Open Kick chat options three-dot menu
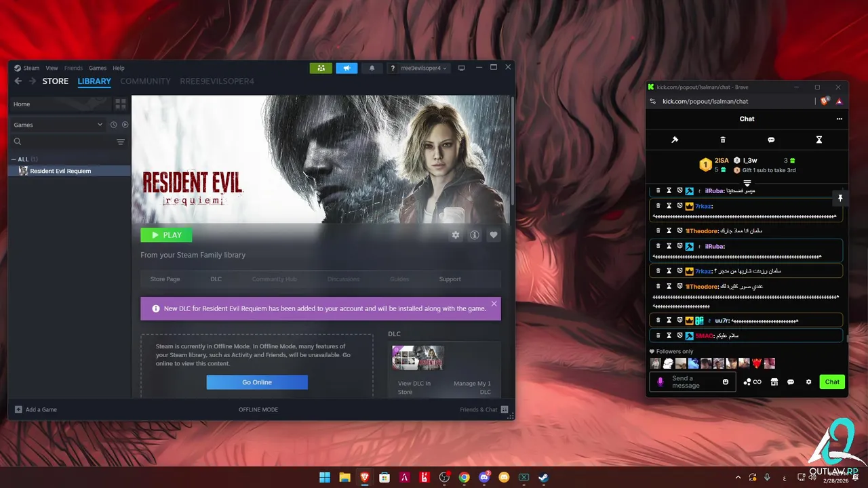The height and width of the screenshot is (488, 868). 840,119
